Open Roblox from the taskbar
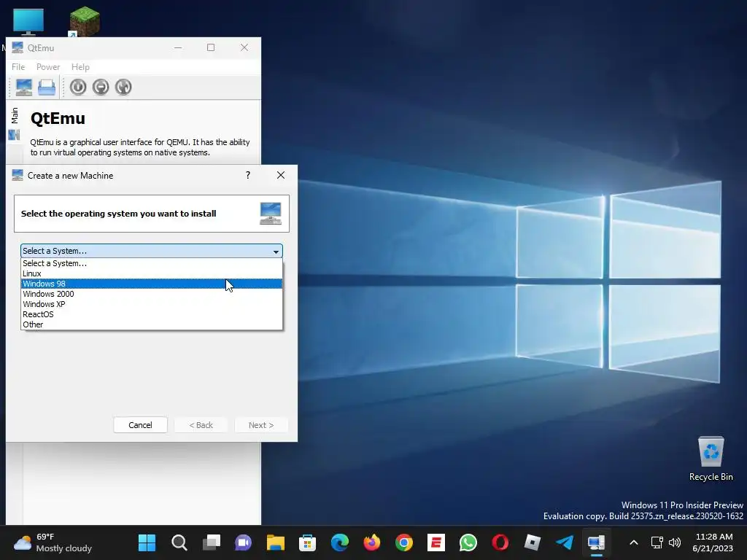This screenshot has width=747, height=560. (x=532, y=542)
